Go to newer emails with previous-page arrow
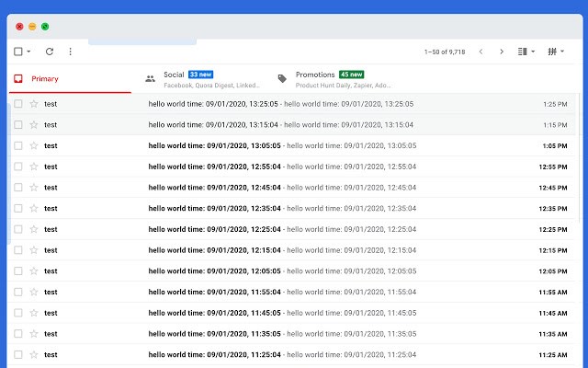The width and height of the screenshot is (588, 368). click(481, 52)
